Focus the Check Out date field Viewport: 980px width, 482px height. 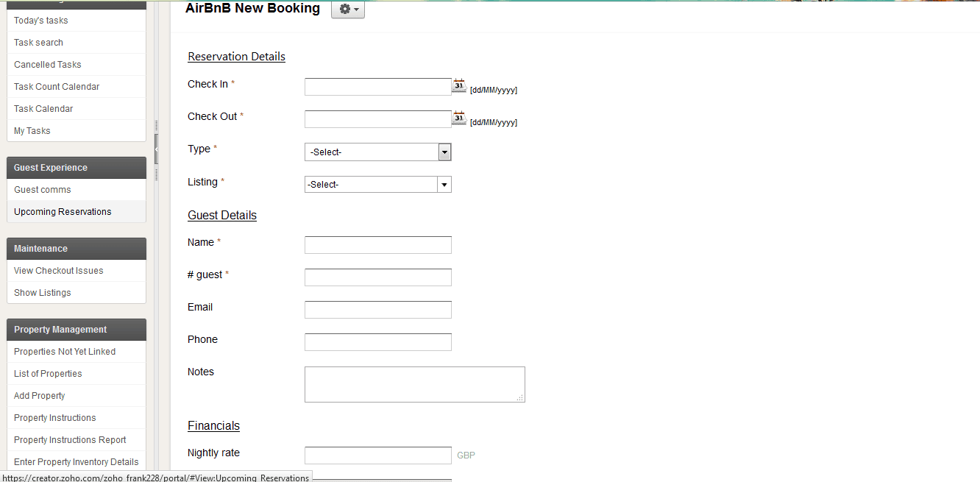[378, 119]
